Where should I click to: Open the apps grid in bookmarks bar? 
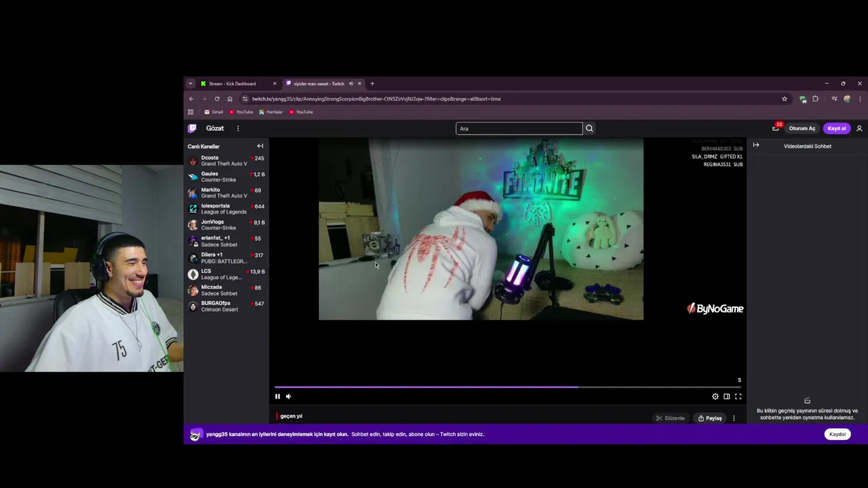click(191, 112)
